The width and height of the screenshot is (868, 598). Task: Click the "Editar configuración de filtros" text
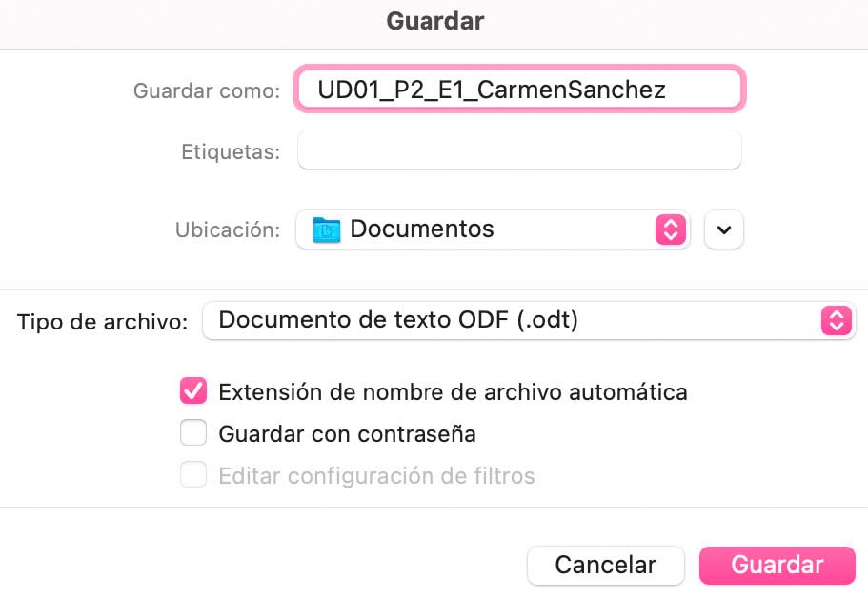376,476
